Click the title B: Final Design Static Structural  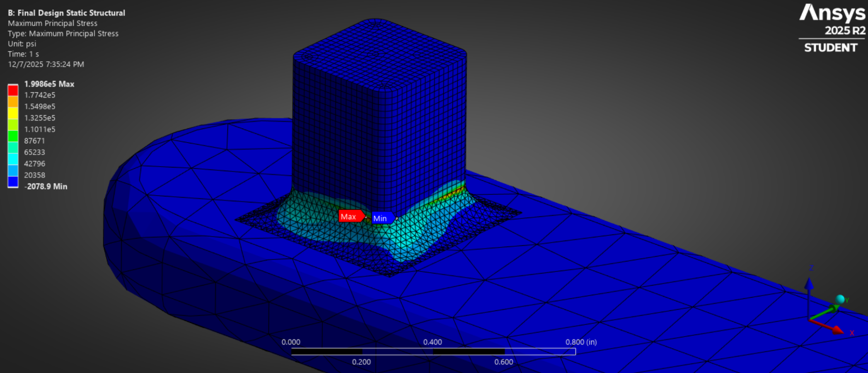click(66, 13)
